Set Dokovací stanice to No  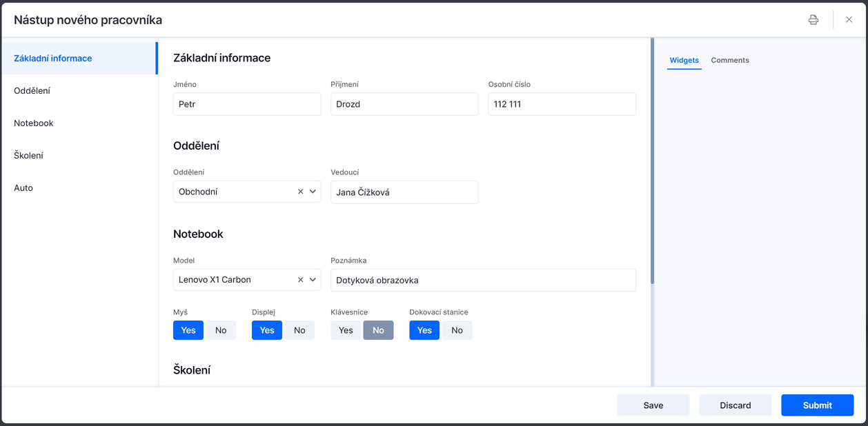(457, 330)
